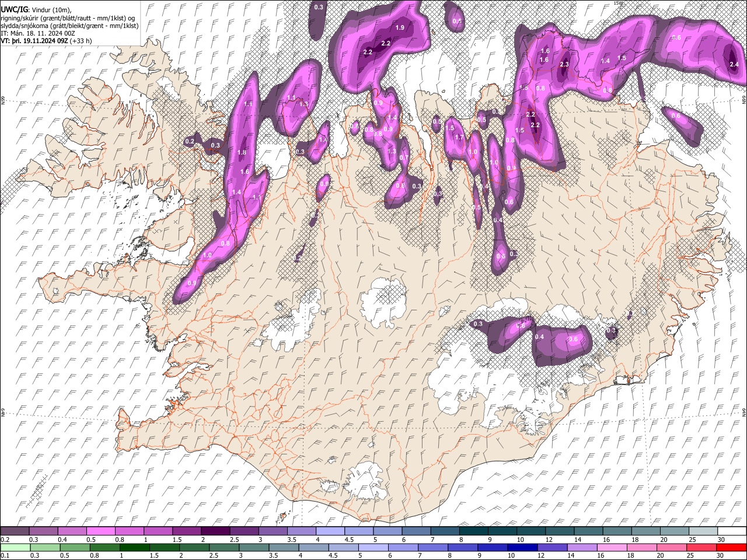Select the upper scale swatch beginning at 3

pyautogui.click(x=273, y=531)
